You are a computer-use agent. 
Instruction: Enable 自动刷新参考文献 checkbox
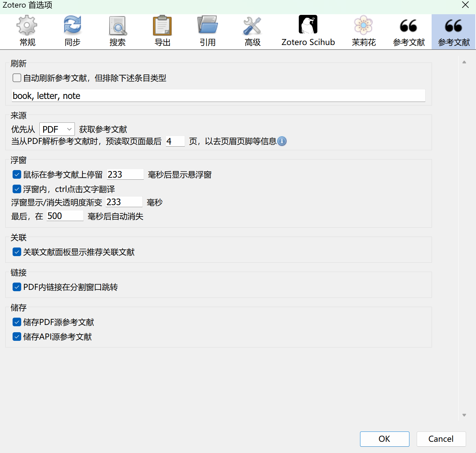point(17,77)
